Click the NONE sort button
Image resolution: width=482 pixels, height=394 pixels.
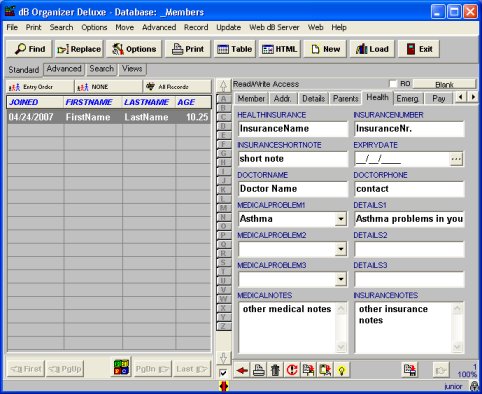[x=108, y=87]
